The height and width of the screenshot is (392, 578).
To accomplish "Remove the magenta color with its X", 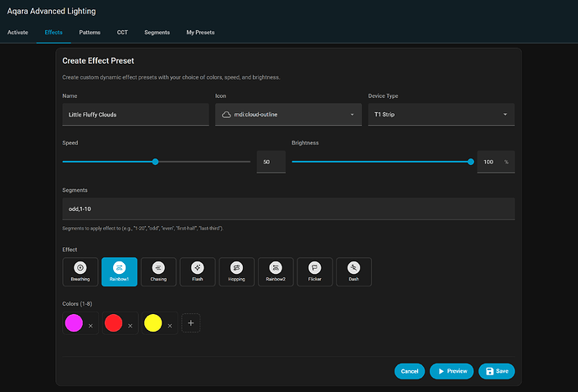I will [90, 325].
